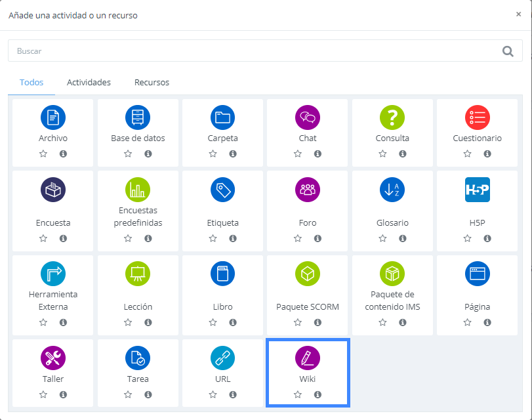Open information about the URL resource

(233, 394)
